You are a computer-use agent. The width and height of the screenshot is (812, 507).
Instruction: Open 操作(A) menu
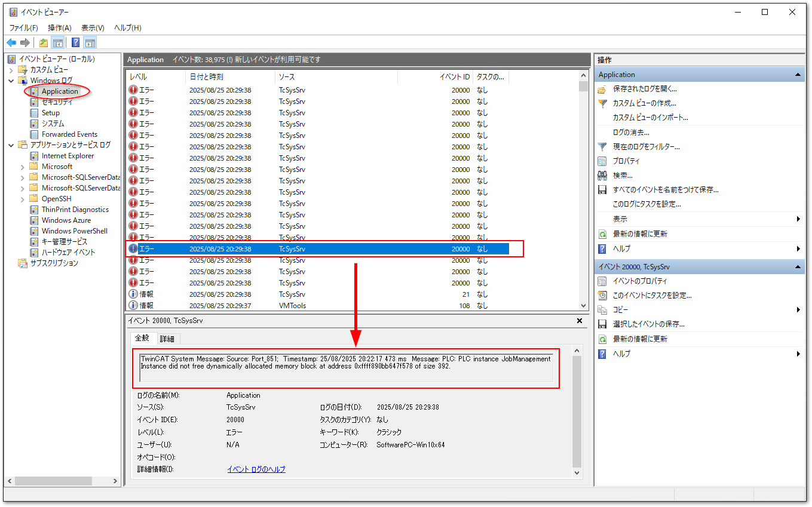coord(60,28)
